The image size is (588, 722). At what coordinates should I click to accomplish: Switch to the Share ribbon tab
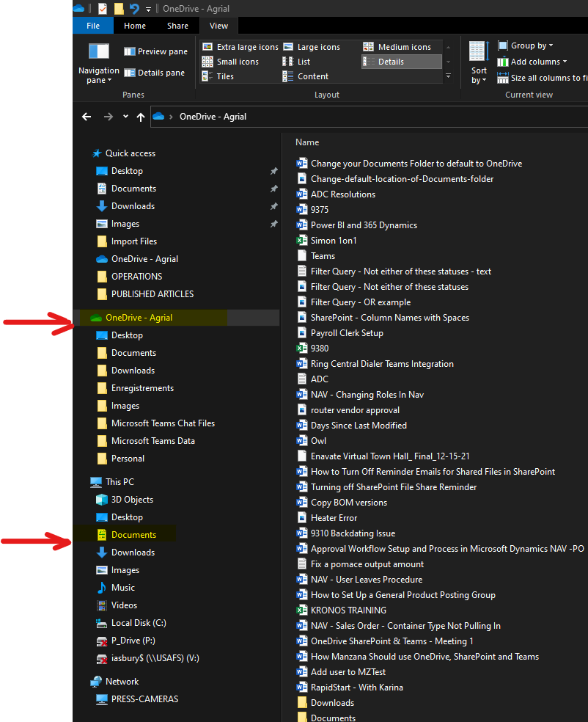177,26
